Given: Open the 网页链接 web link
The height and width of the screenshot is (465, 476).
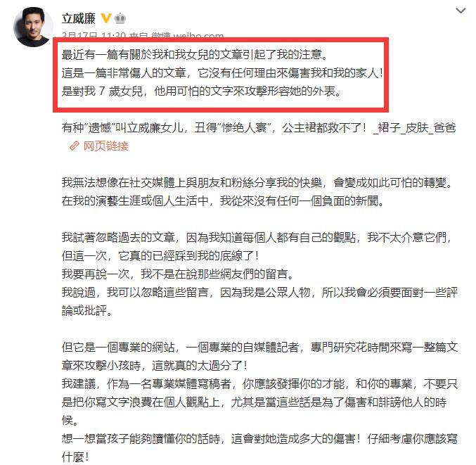Looking at the screenshot, I should pos(106,146).
